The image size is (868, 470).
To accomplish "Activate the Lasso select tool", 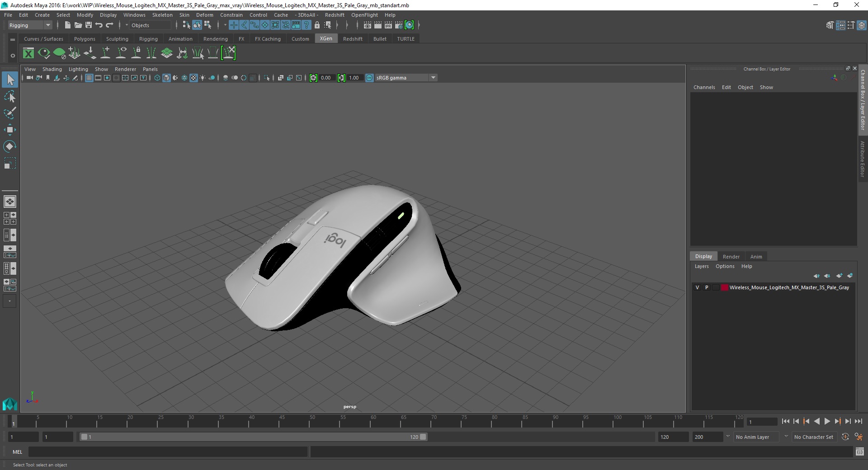I will click(x=10, y=97).
